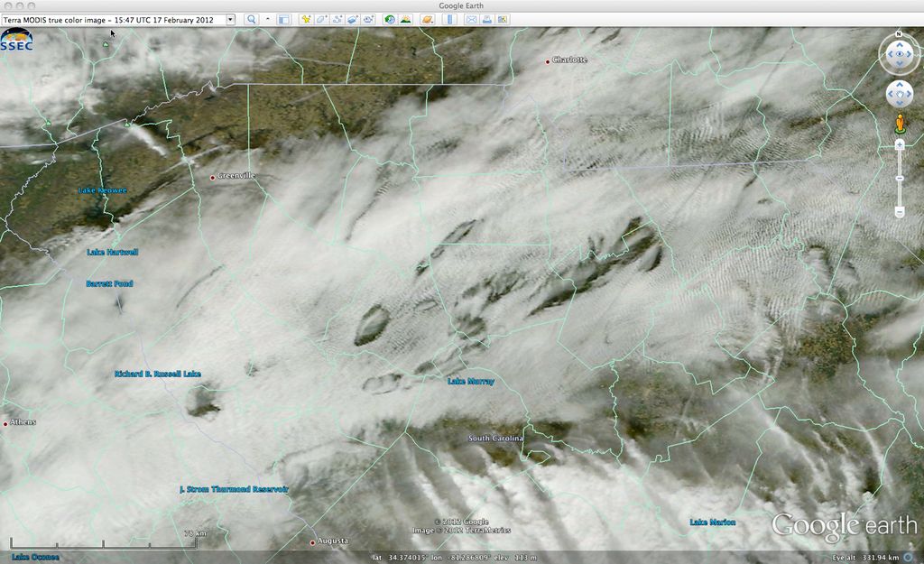Screen dimensions: 924x564
Task: Show the ruler measuring tool
Action: (x=449, y=20)
